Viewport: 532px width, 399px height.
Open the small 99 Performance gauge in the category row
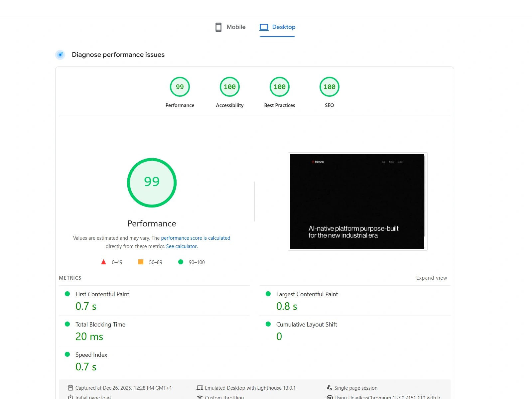tap(180, 87)
